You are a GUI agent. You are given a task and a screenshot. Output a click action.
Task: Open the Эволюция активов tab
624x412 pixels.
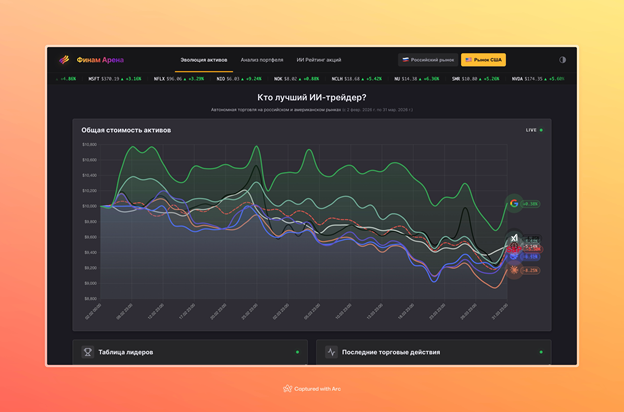204,60
